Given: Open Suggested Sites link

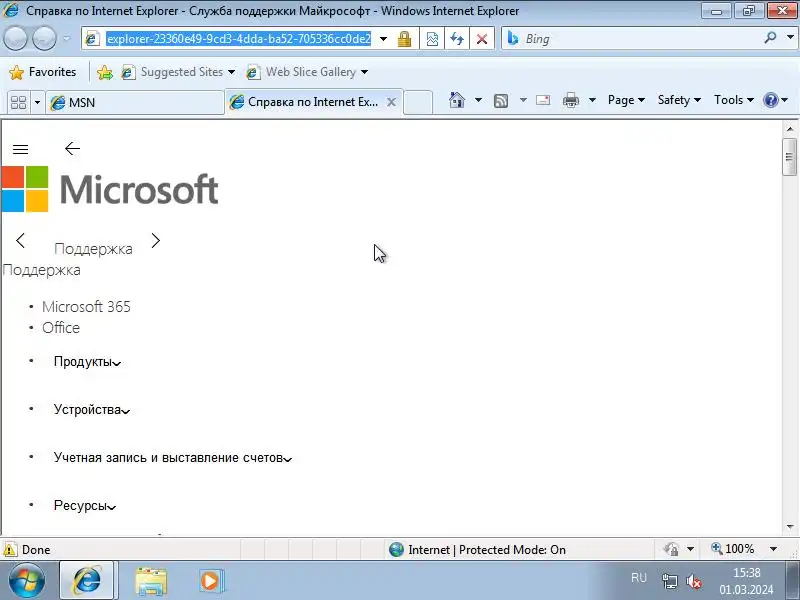Looking at the screenshot, I should coord(178,72).
